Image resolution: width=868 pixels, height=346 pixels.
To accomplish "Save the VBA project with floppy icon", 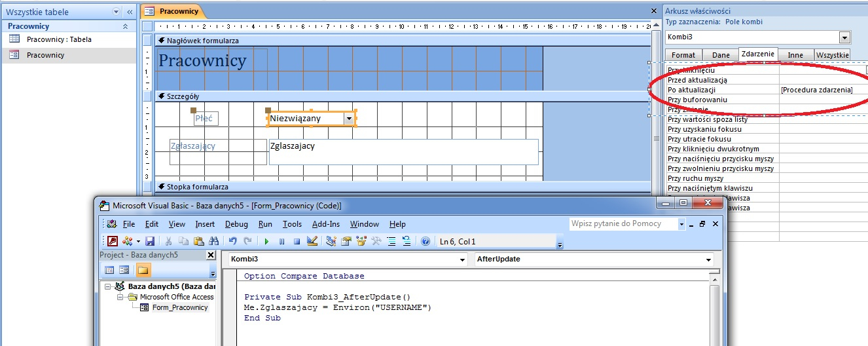I will [x=150, y=241].
